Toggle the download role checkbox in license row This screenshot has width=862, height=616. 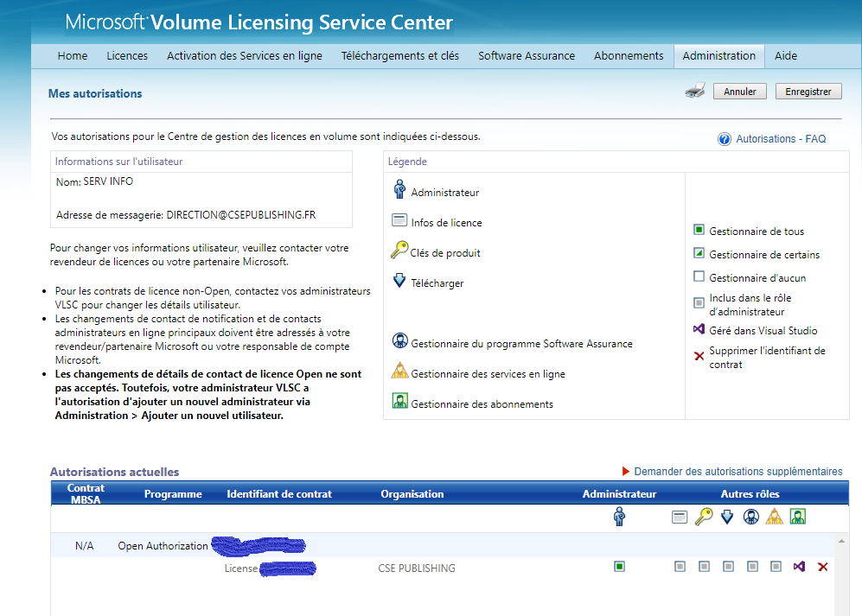pyautogui.click(x=728, y=567)
